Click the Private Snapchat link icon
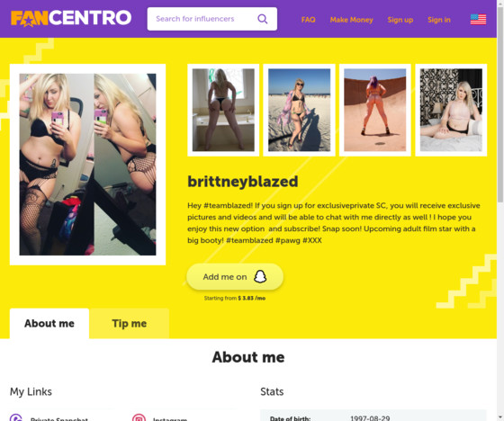The height and width of the screenshot is (421, 504). point(16,417)
